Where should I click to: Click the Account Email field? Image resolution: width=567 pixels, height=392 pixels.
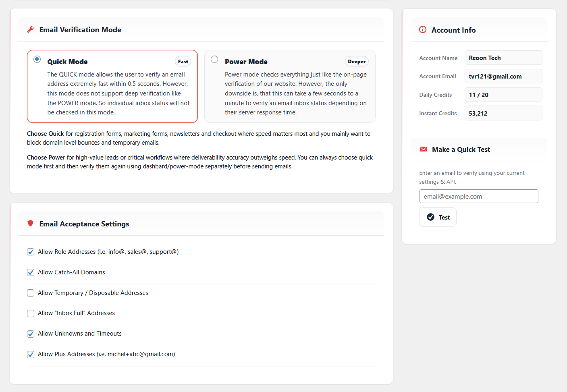[503, 76]
